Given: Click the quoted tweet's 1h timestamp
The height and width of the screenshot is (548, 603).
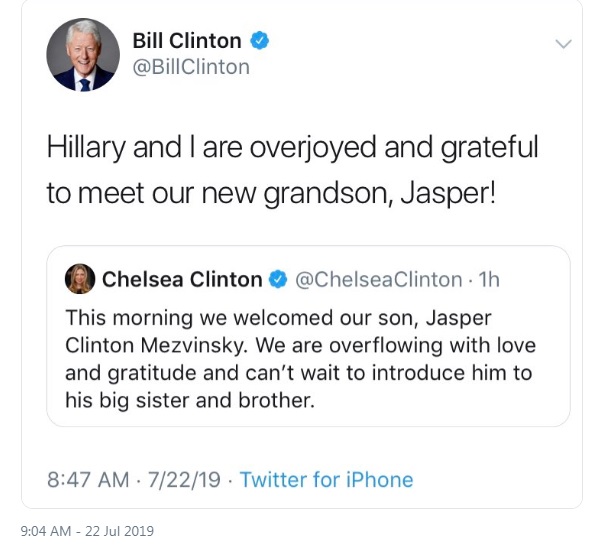Looking at the screenshot, I should pos(489,280).
